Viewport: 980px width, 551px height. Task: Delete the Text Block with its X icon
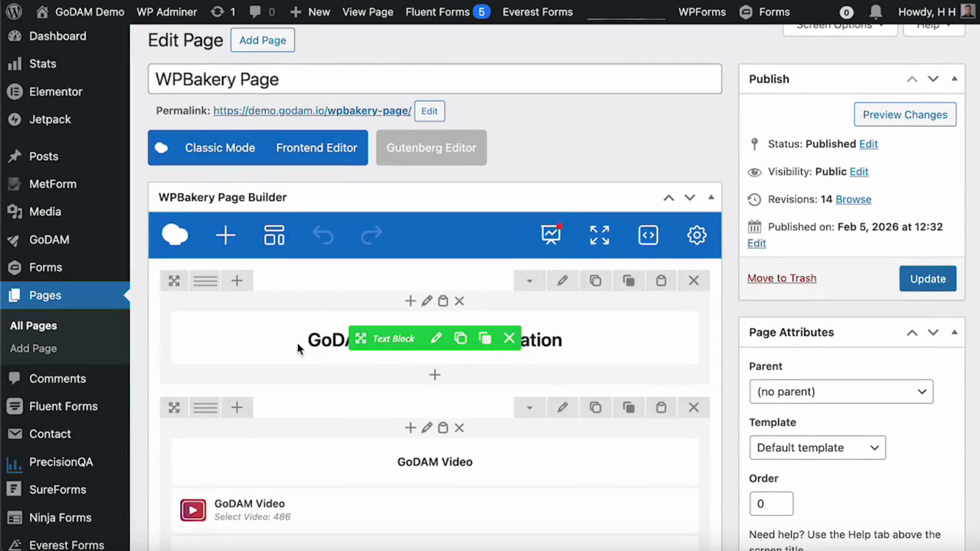509,338
